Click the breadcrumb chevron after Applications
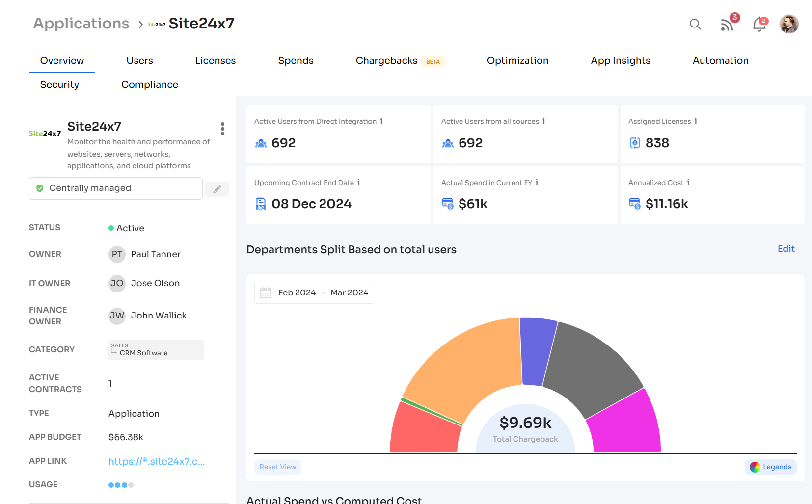This screenshot has height=504, width=812. coord(140,25)
